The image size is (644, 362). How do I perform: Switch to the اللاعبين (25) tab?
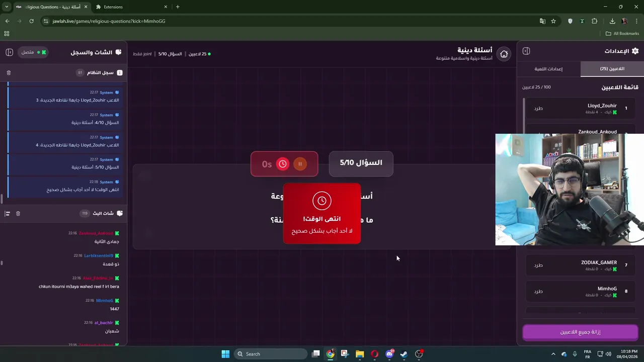click(612, 69)
